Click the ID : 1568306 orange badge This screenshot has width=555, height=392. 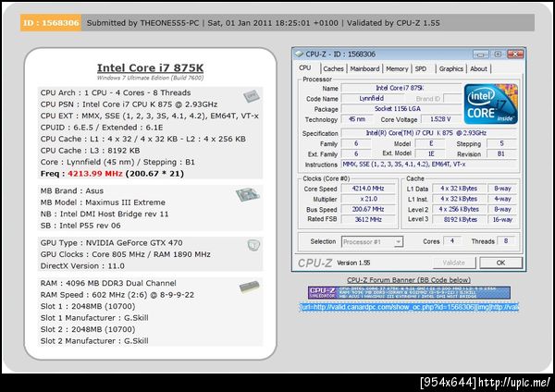[51, 23]
